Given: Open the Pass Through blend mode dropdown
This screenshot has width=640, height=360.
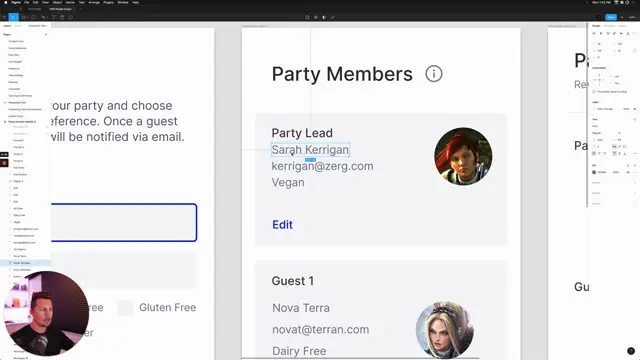Looking at the screenshot, I should [x=606, y=109].
